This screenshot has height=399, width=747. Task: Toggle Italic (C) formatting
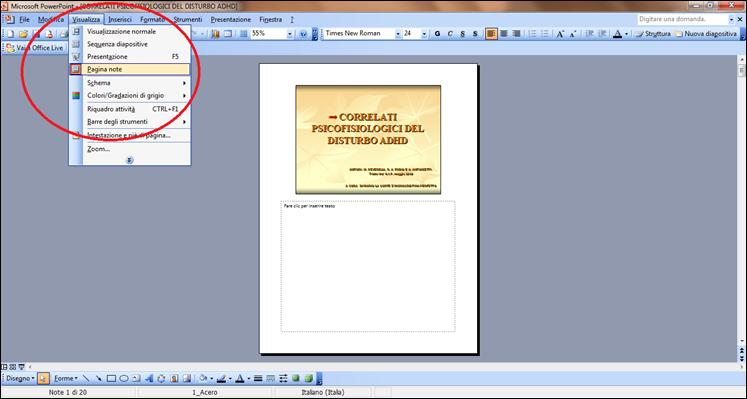point(450,34)
